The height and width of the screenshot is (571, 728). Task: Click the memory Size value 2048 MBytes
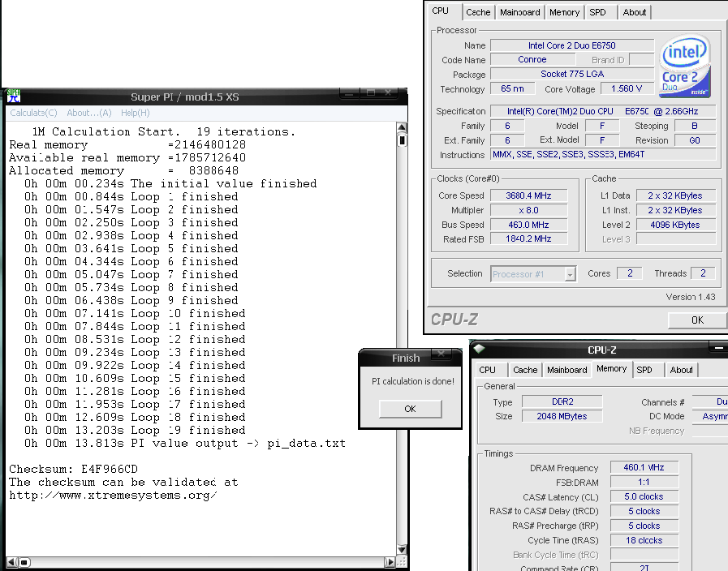click(x=562, y=416)
